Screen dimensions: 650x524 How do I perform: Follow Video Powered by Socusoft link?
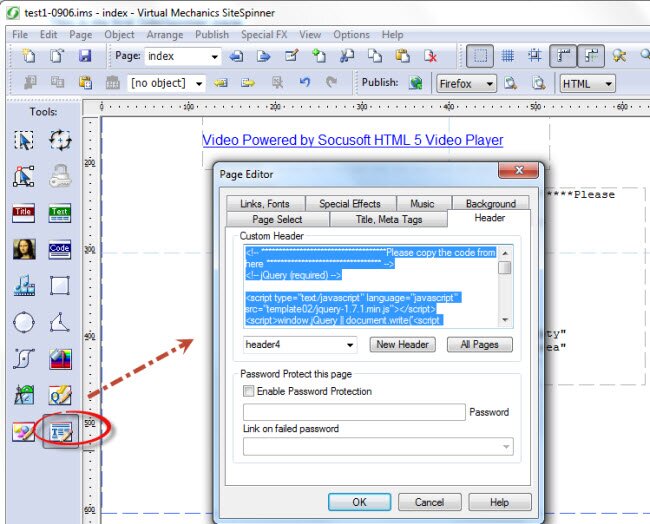pyautogui.click(x=353, y=140)
